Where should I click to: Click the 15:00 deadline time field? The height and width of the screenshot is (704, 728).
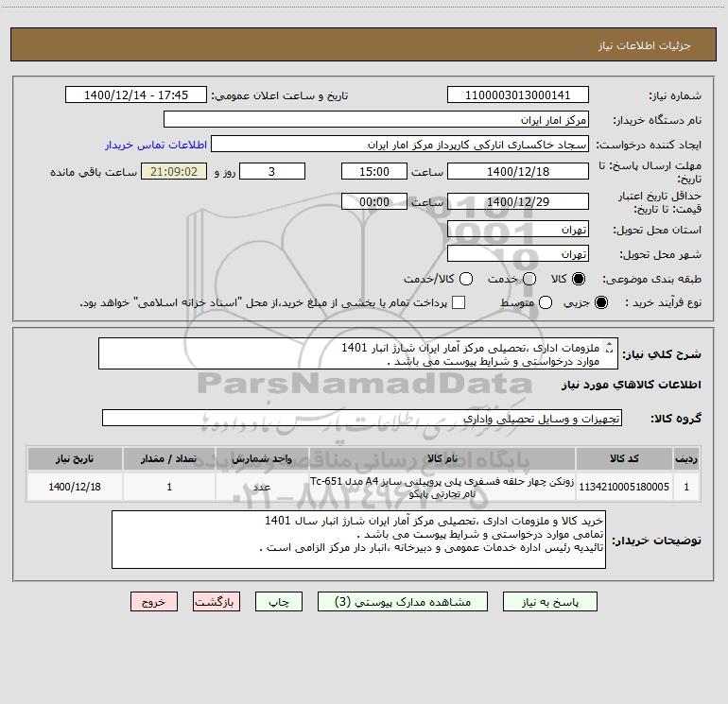374,171
